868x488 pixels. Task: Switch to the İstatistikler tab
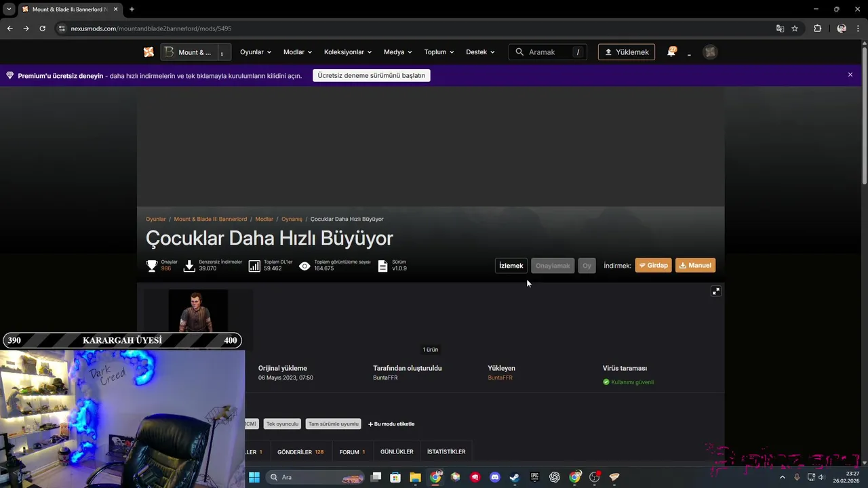click(x=446, y=451)
